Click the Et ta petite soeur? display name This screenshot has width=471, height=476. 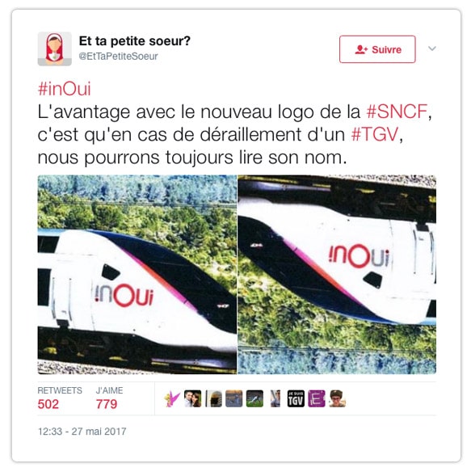click(x=134, y=41)
